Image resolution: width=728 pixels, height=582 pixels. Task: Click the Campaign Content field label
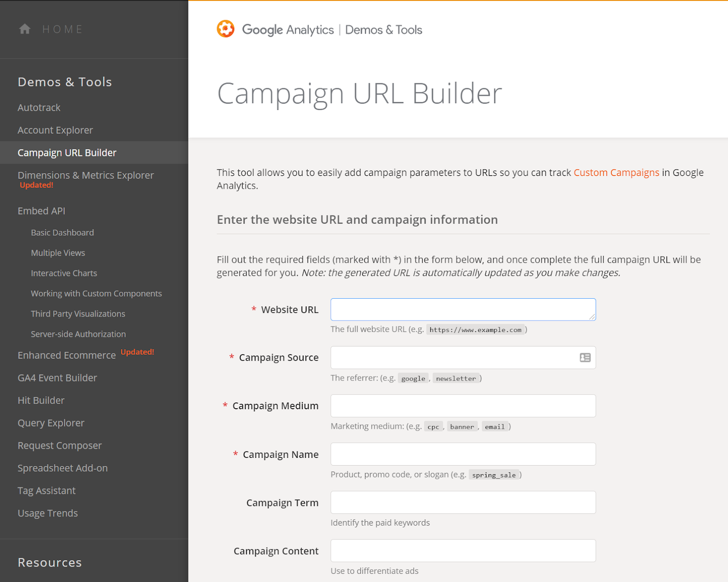point(276,551)
